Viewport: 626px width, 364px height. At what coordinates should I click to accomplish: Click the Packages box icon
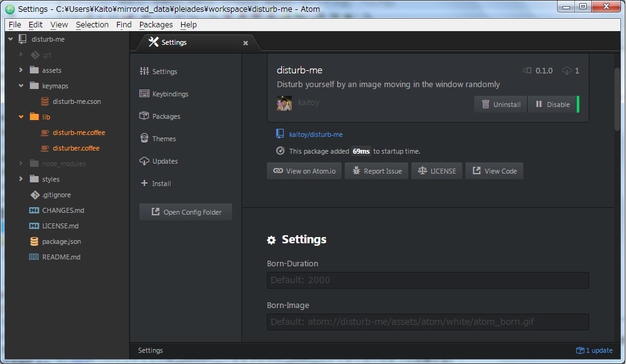tap(144, 116)
